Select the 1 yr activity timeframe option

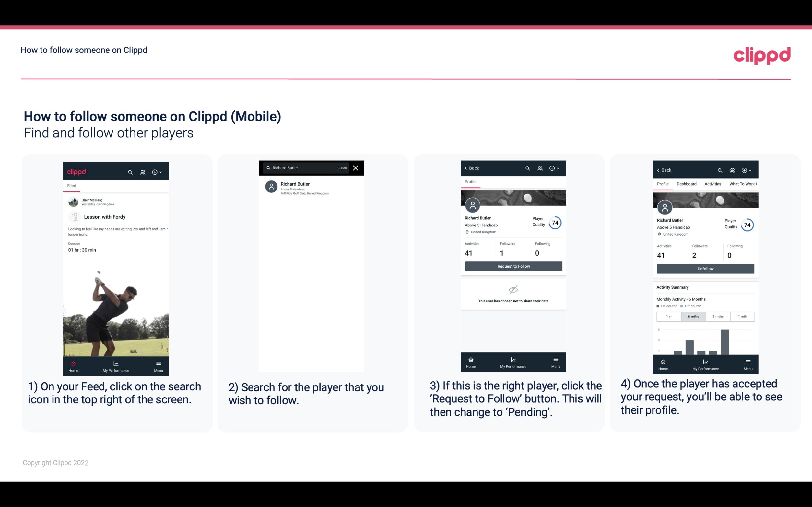tap(669, 316)
